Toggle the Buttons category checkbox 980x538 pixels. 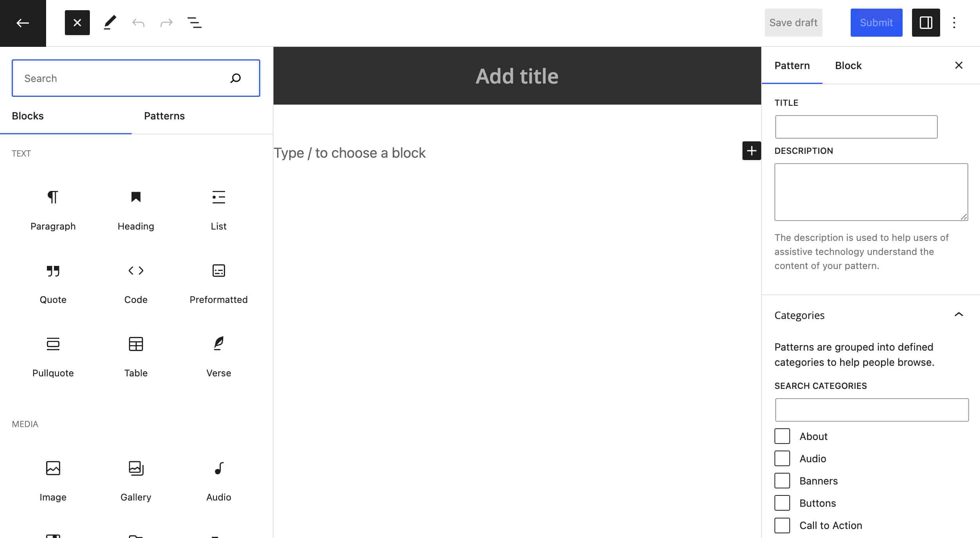point(782,503)
